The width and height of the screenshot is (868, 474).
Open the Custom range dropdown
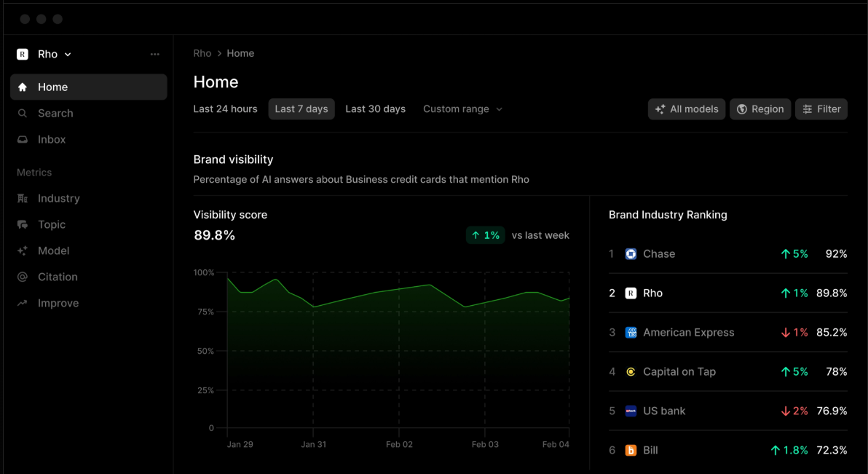(x=463, y=109)
